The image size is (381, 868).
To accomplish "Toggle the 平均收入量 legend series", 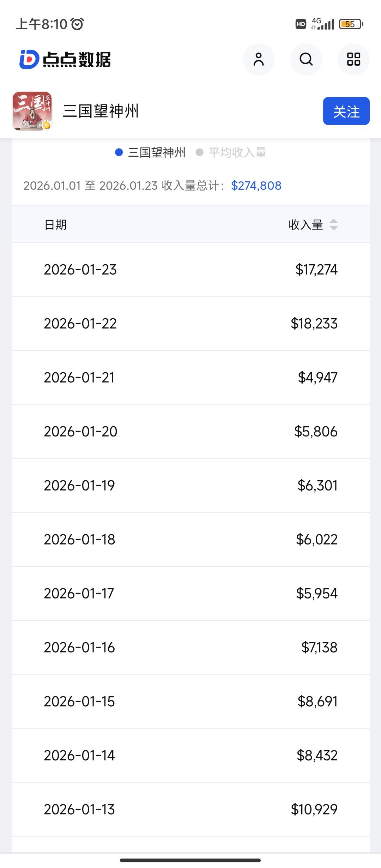I will point(231,152).
